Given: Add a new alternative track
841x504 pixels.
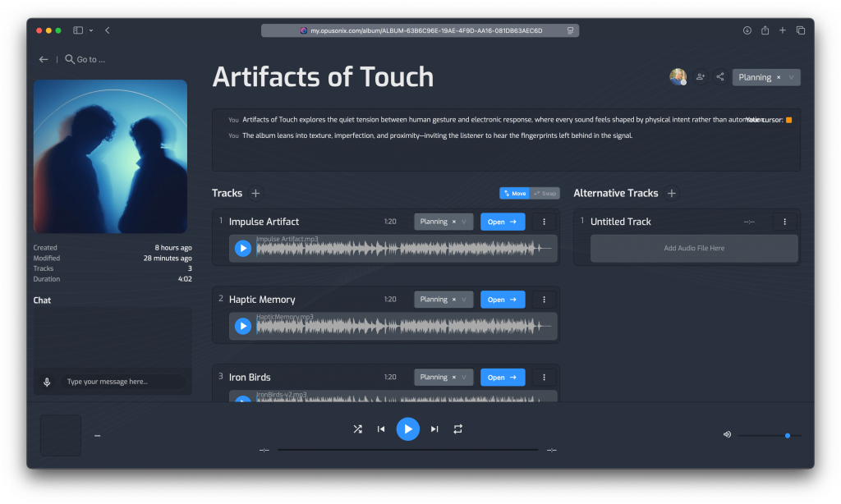Looking at the screenshot, I should coord(672,193).
